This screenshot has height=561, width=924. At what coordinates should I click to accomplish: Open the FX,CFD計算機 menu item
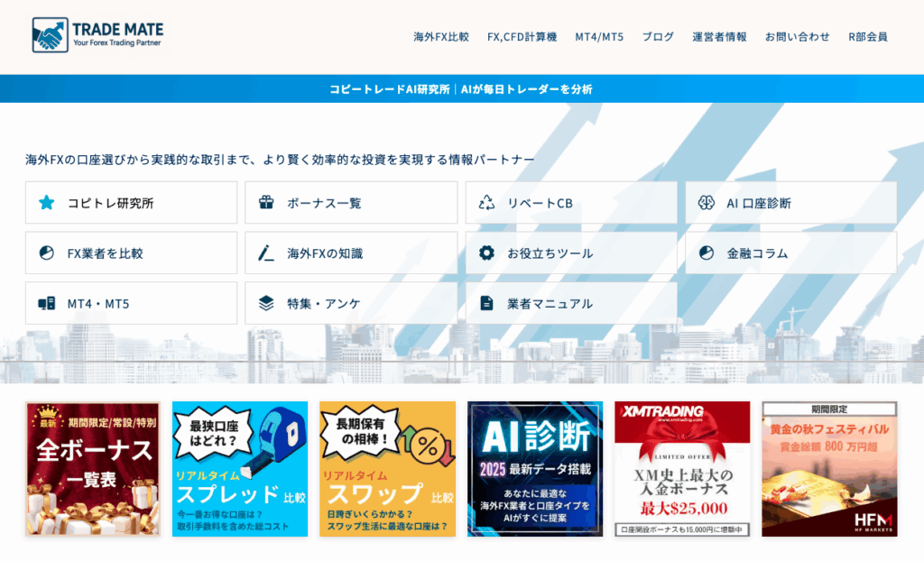[522, 37]
